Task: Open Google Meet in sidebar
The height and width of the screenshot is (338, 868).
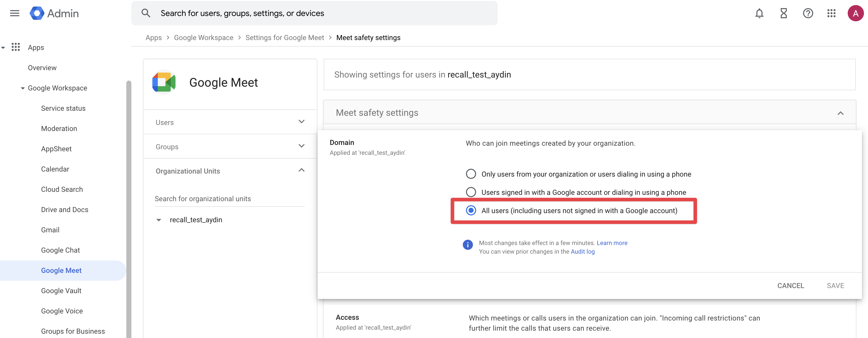Action: click(61, 270)
